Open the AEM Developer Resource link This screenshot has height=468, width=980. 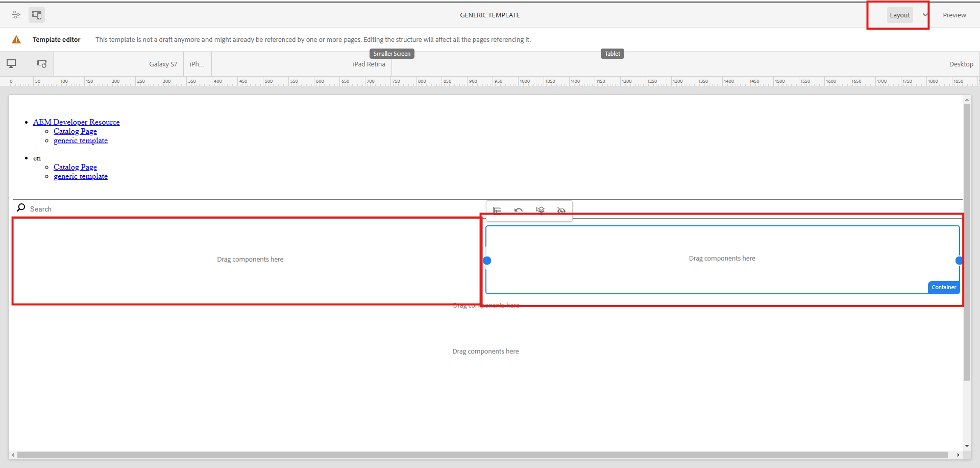[77, 122]
